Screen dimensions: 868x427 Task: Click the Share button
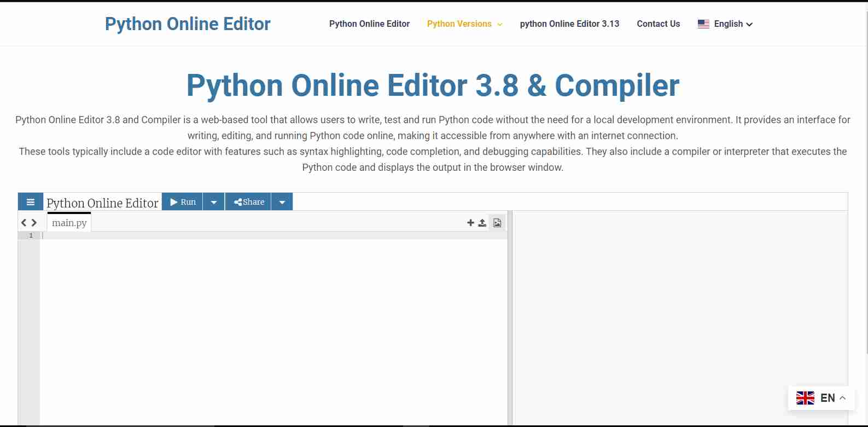point(249,202)
